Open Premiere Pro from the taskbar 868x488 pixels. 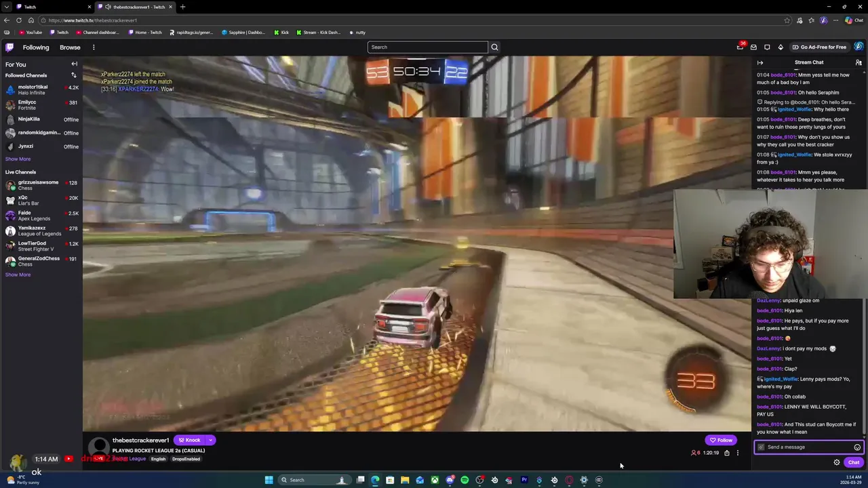(524, 480)
